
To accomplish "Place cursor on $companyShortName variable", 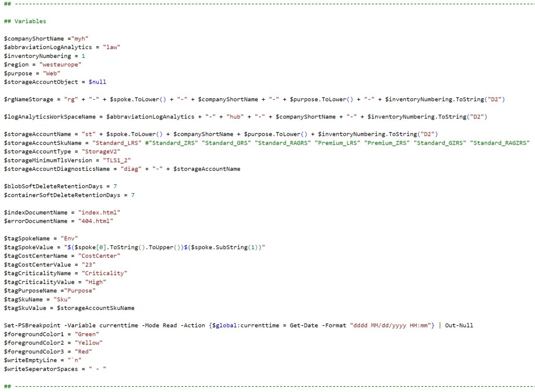I will click(36, 39).
